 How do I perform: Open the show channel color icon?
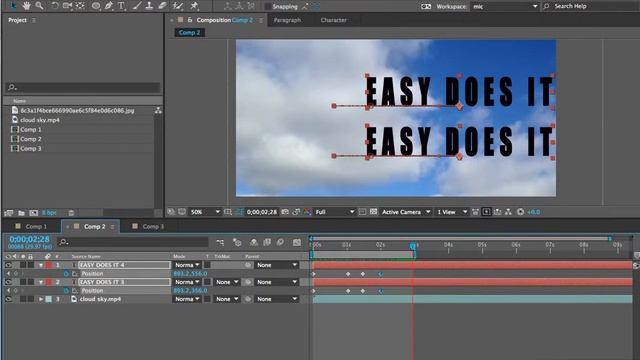pos(307,212)
